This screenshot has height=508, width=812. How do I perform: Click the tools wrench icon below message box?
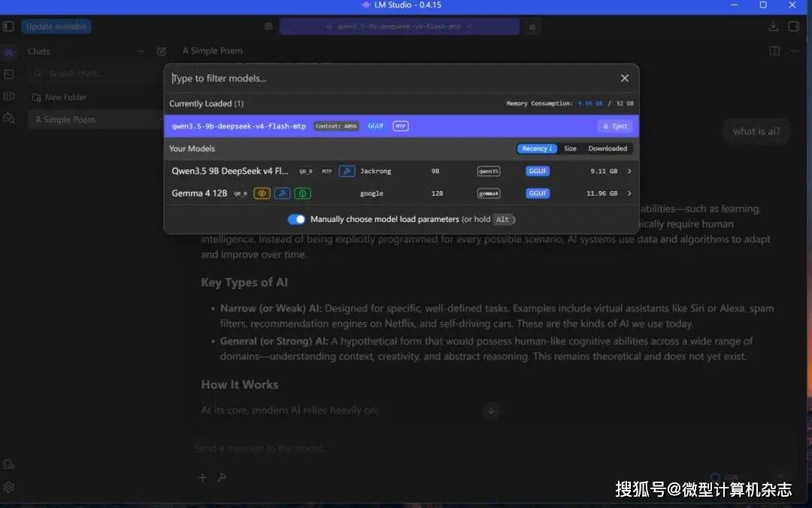222,477
